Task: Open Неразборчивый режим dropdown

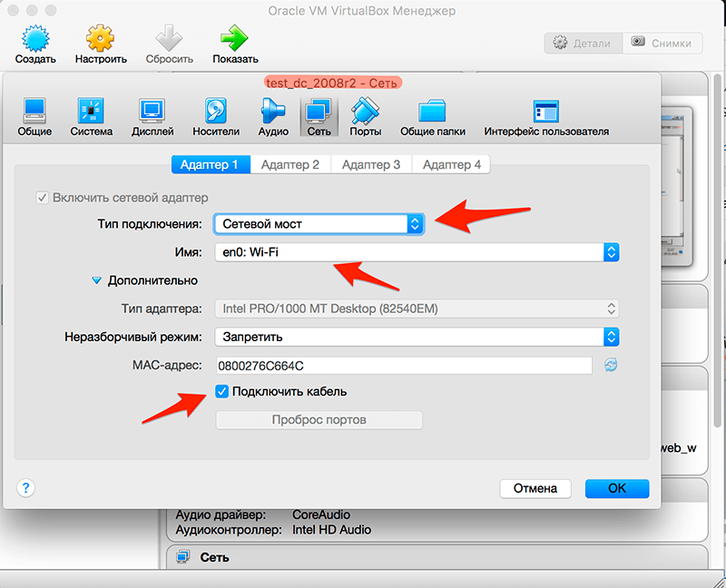Action: tap(417, 337)
